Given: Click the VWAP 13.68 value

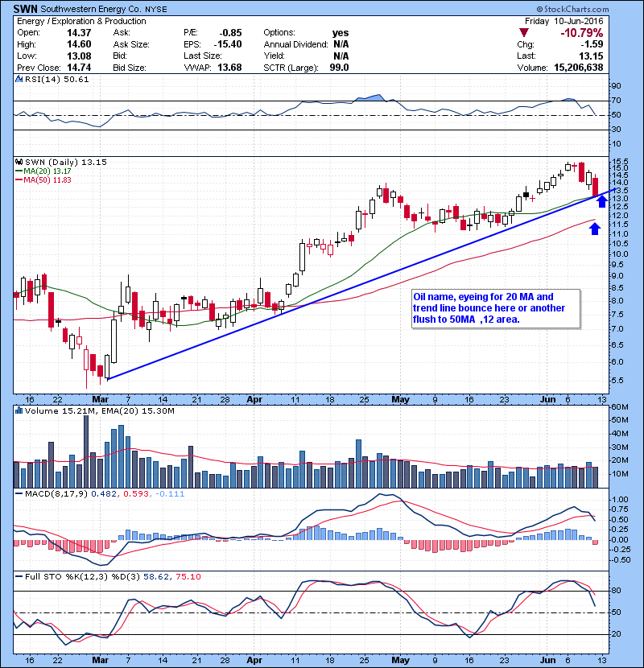Looking at the screenshot, I should click(x=229, y=68).
